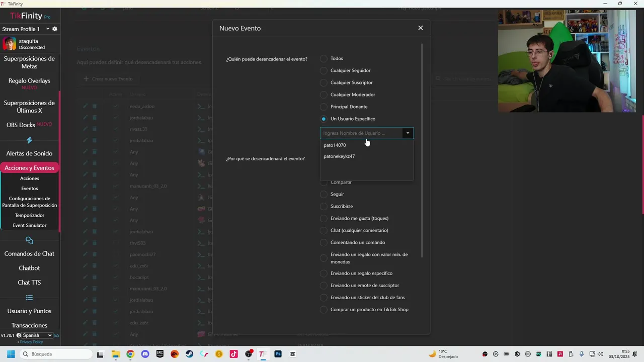Viewport: 644px width, 362px height.
Task: Open Comandos de Chat section
Action: tap(29, 254)
